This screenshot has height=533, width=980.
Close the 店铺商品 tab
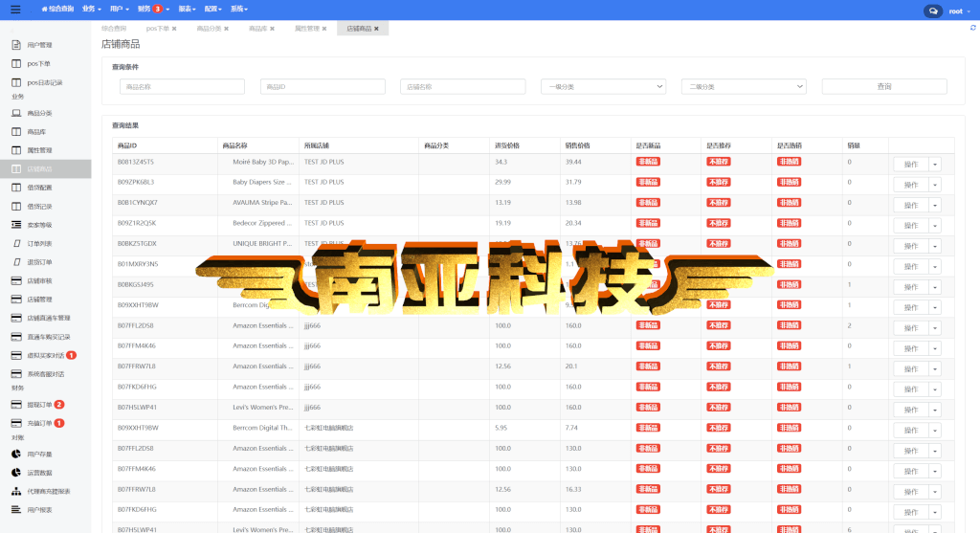pos(376,29)
